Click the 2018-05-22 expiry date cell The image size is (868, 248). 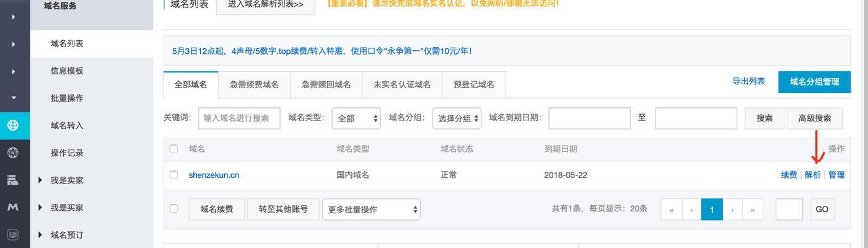coord(566,175)
